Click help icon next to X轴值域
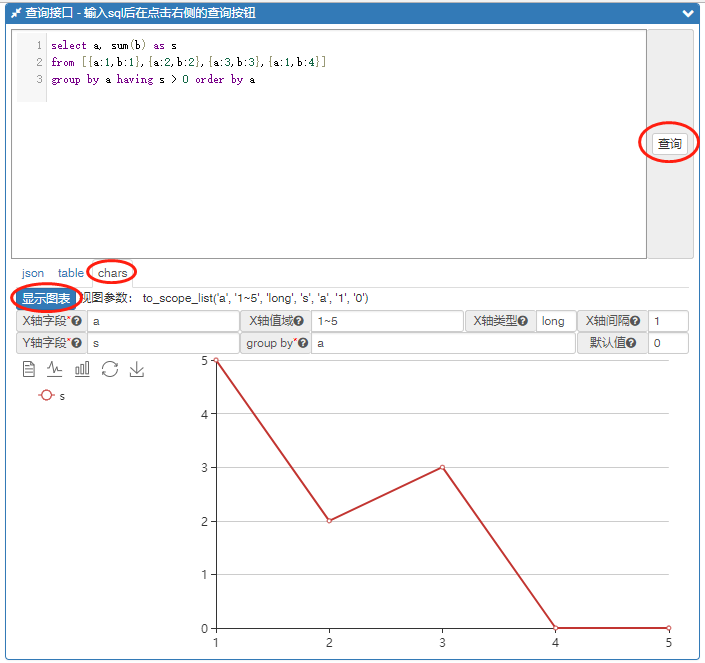Viewport: 705px width, 663px height. pyautogui.click(x=298, y=321)
